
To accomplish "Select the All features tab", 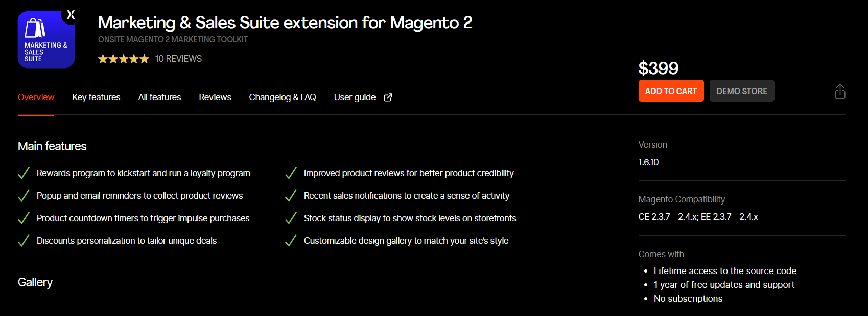I will click(159, 97).
